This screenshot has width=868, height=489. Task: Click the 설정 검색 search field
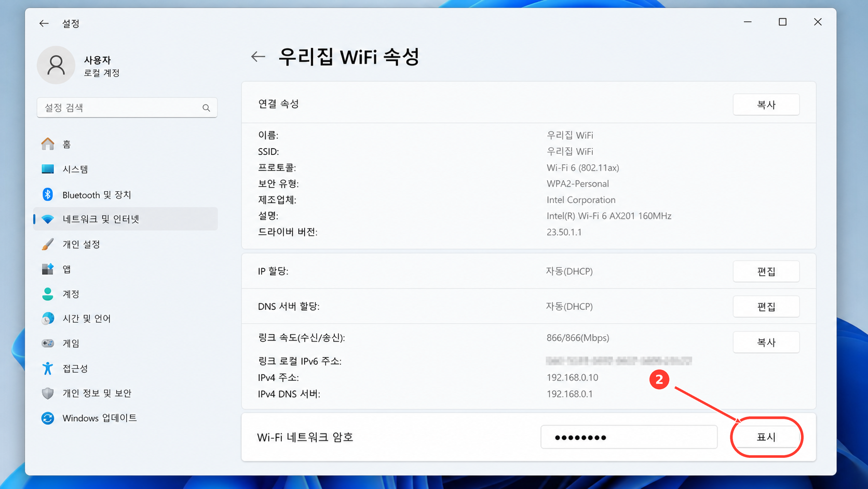(127, 108)
